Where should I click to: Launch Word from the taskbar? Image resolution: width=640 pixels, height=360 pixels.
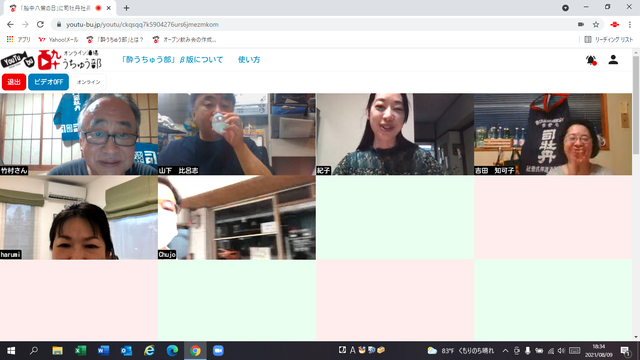tap(103, 351)
